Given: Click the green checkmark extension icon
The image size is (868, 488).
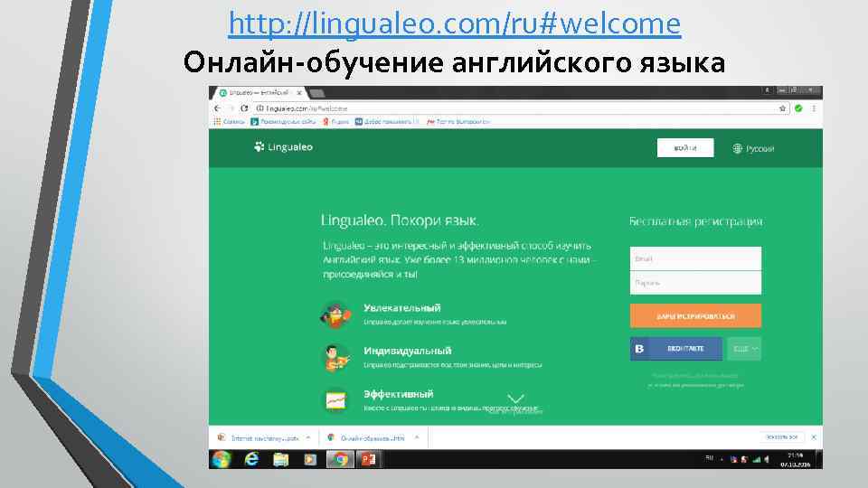Looking at the screenshot, I should 798,108.
